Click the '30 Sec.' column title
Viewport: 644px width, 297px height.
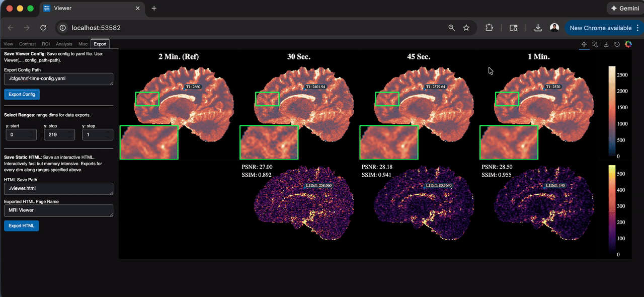[x=299, y=57]
